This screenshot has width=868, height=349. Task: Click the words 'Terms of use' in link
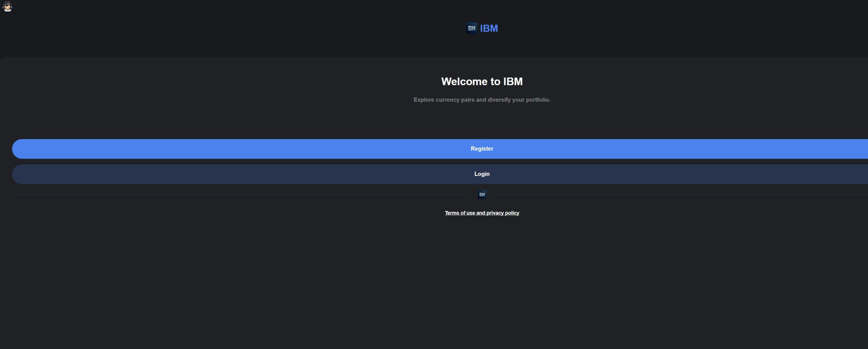[460, 213]
